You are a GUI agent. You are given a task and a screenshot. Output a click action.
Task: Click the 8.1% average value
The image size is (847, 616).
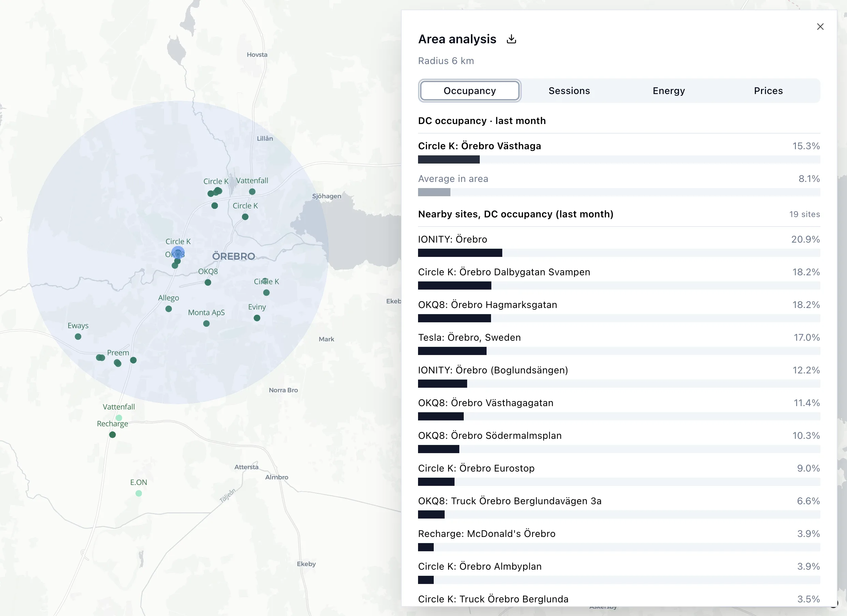pyautogui.click(x=809, y=179)
